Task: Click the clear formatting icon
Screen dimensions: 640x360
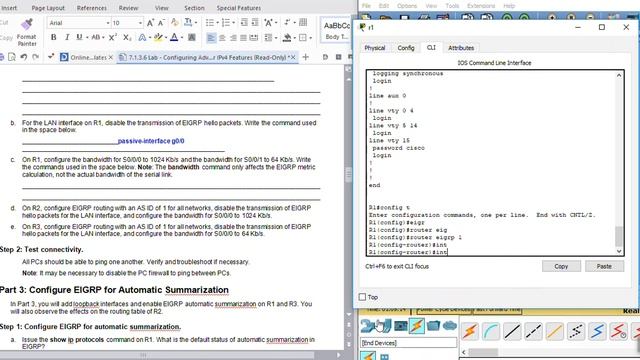Action: (175, 22)
